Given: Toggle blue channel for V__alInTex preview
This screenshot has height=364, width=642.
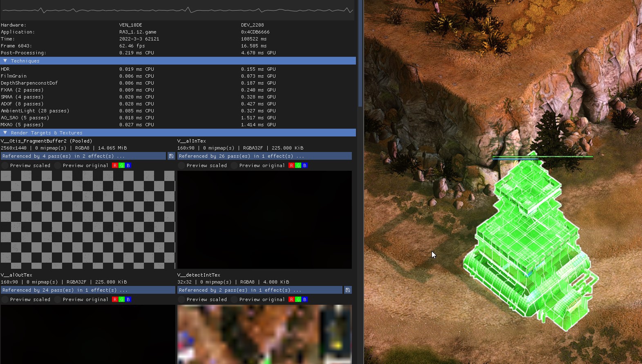Looking at the screenshot, I should click(304, 165).
